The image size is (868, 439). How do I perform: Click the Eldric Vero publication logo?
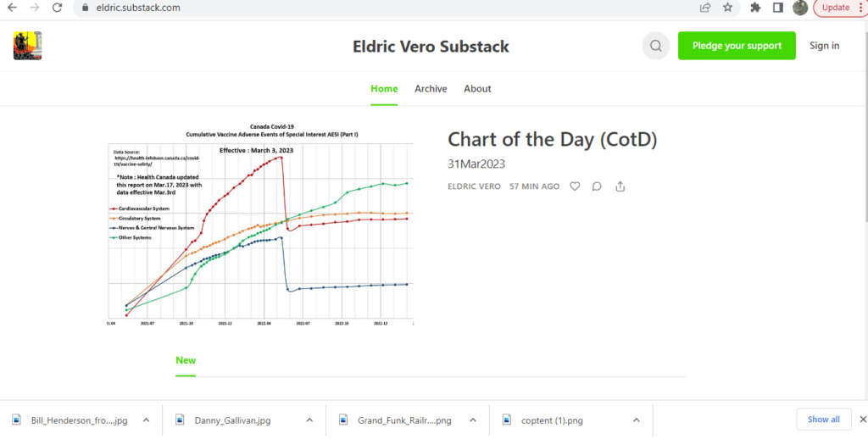(x=28, y=46)
